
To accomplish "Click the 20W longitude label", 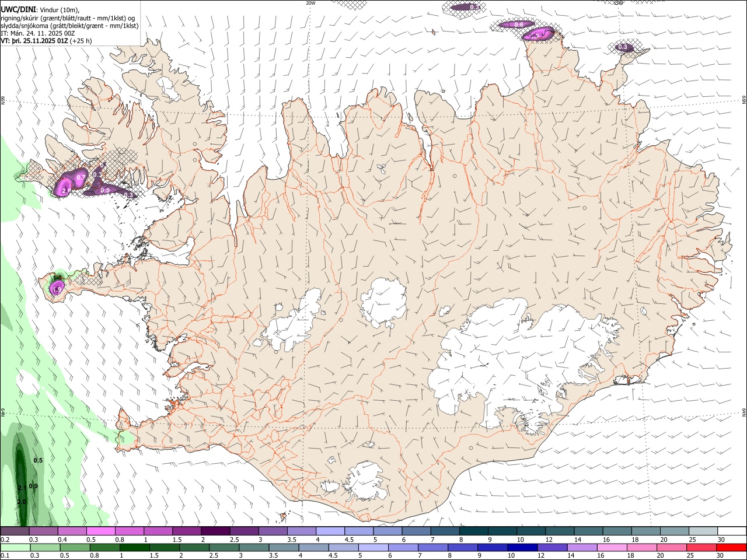I will tap(310, 2).
